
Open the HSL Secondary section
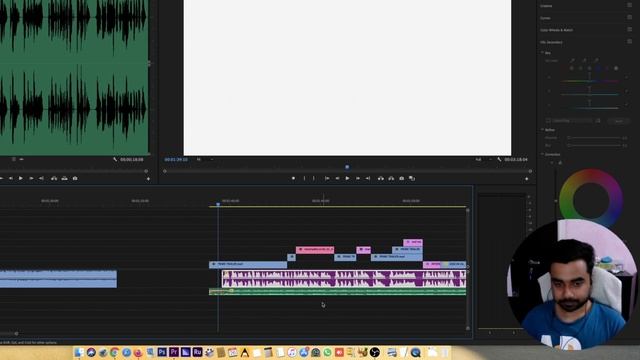(551, 42)
